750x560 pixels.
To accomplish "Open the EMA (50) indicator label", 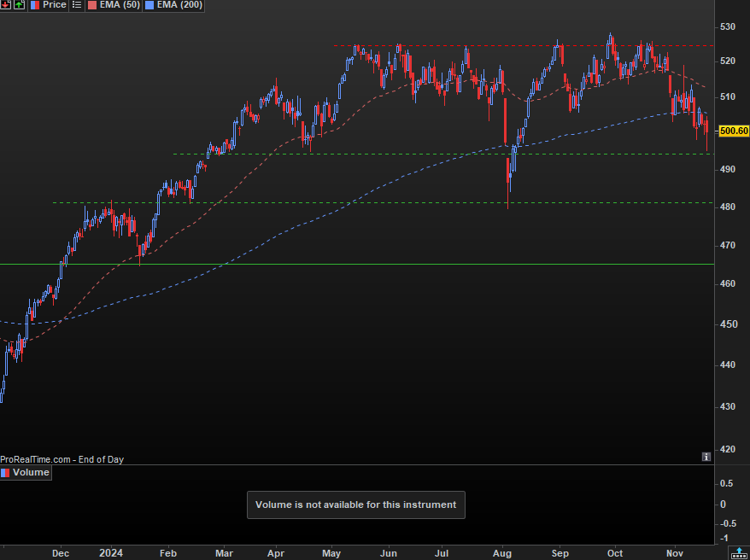I will click(x=114, y=5).
